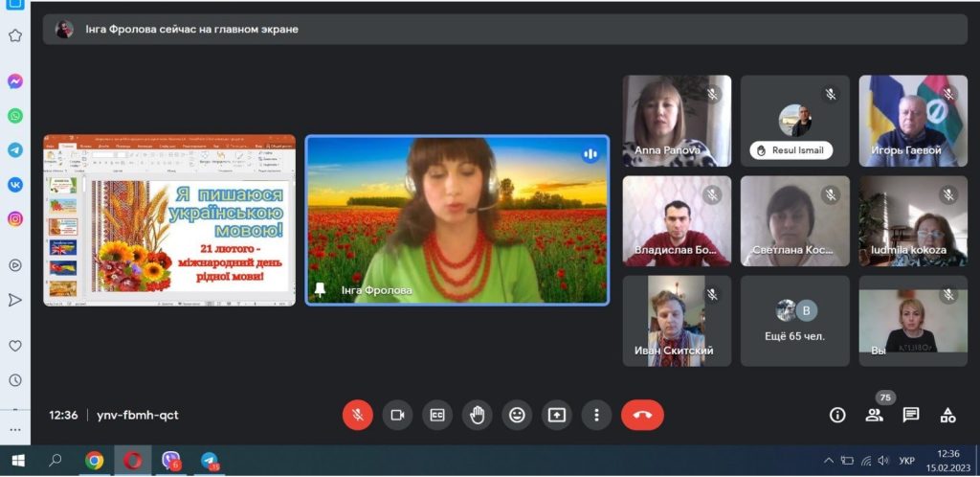This screenshot has width=980, height=477.
Task: Raise your hand in the meeting
Action: click(477, 415)
